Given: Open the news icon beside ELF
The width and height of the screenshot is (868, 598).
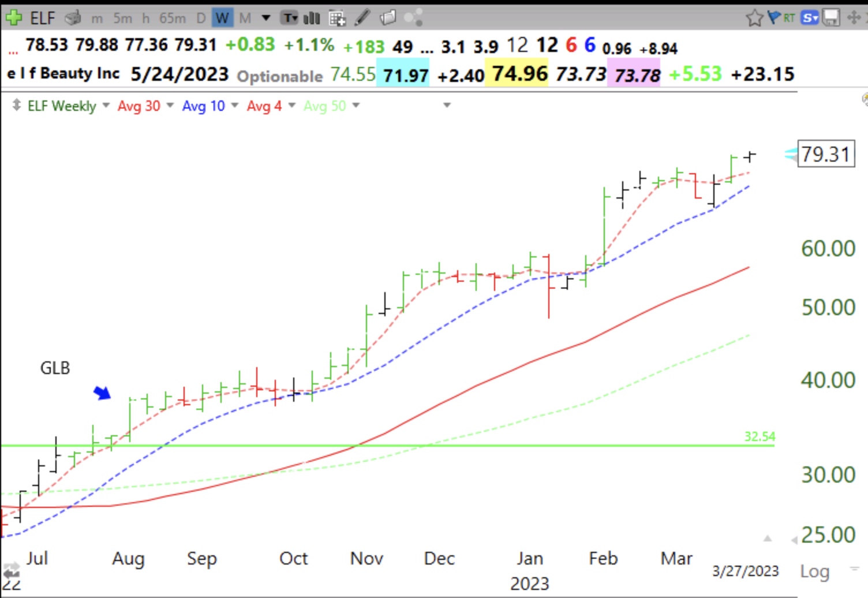Looking at the screenshot, I should [73, 18].
